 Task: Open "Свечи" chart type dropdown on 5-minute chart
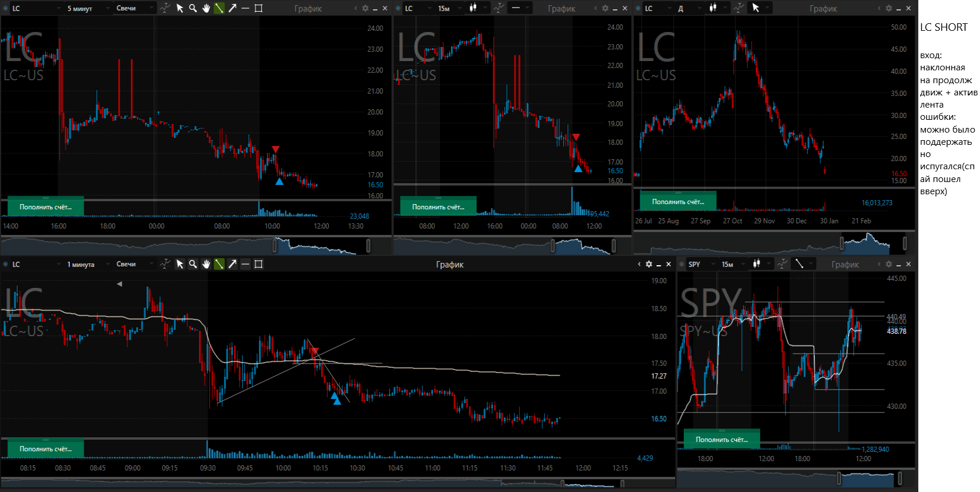(134, 8)
